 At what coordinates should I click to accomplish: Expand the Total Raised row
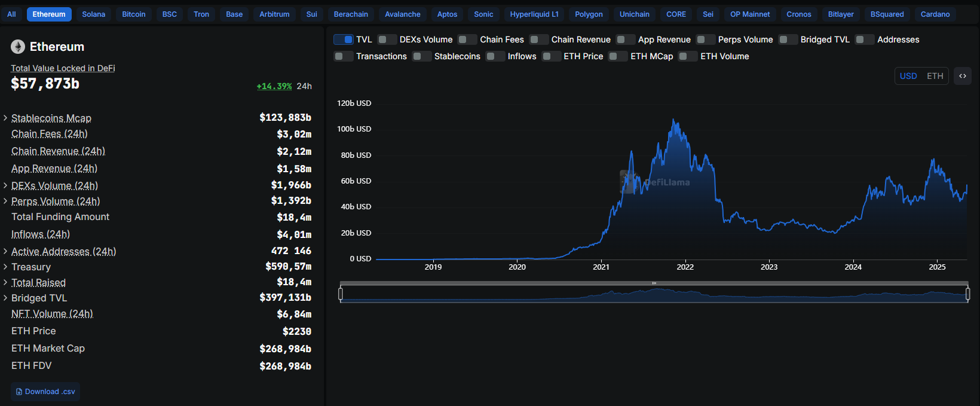pos(5,282)
